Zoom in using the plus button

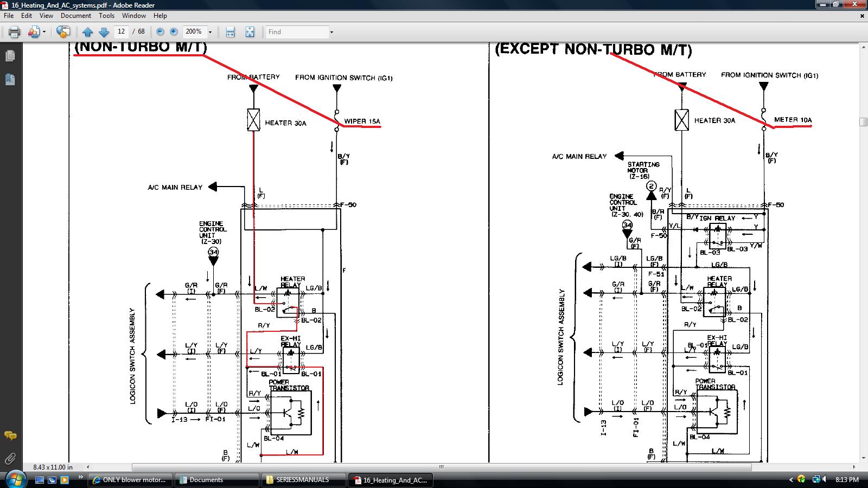coord(174,32)
